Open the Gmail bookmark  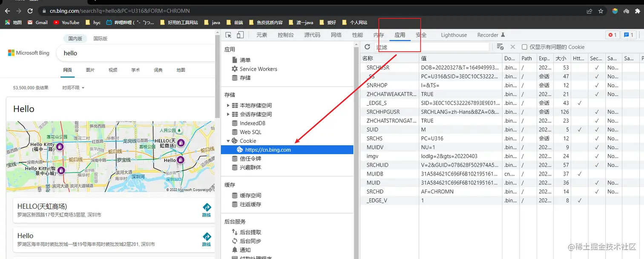coord(37,22)
